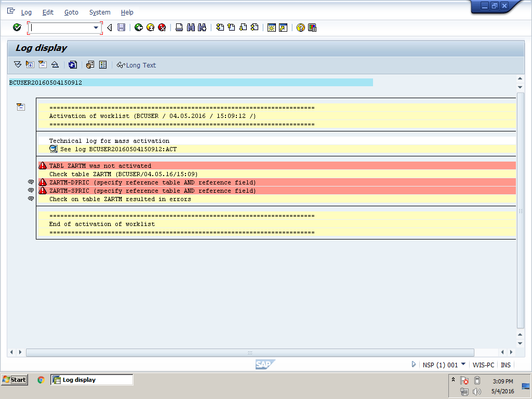The image size is (532, 399).
Task: Click the Find binoculars icon
Action: coord(191,28)
